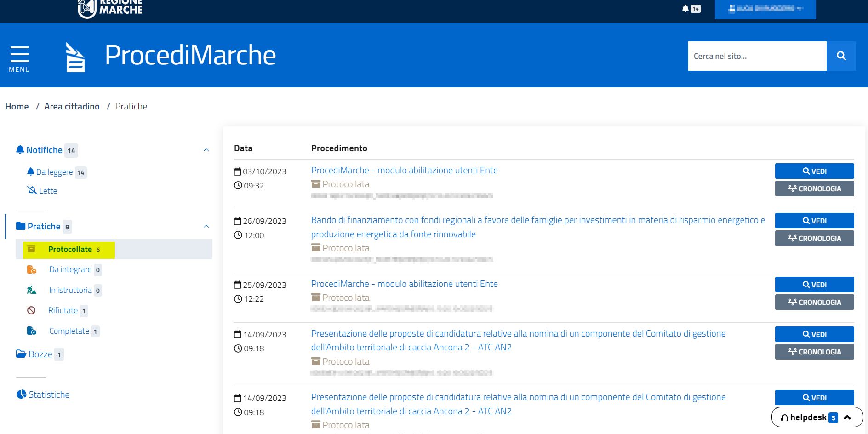Click VEDI for the last listed practice
This screenshot has width=868, height=434.
click(x=815, y=398)
